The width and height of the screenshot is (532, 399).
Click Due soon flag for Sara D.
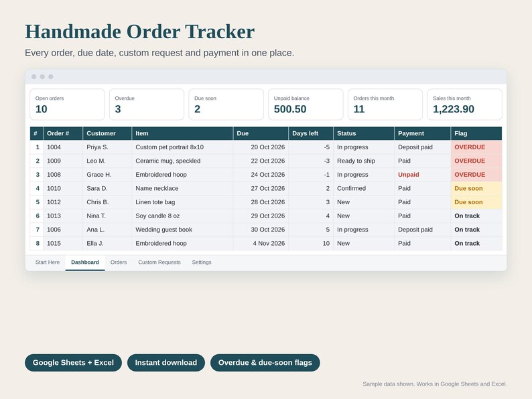(x=476, y=189)
